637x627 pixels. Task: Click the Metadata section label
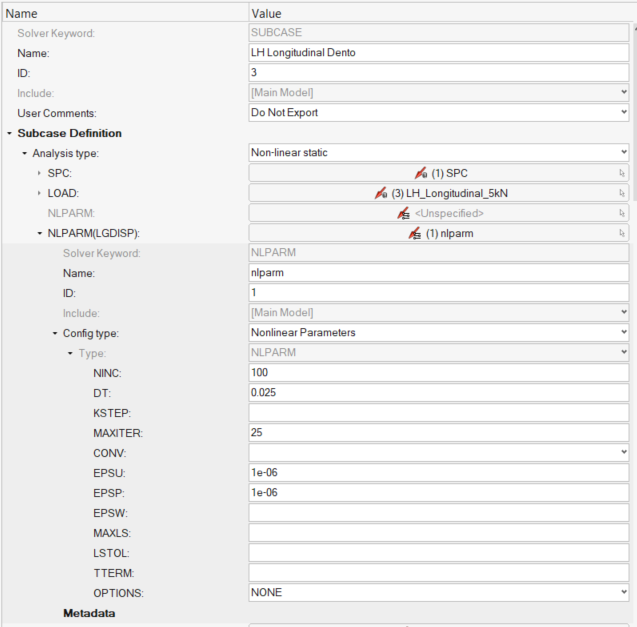(x=89, y=613)
